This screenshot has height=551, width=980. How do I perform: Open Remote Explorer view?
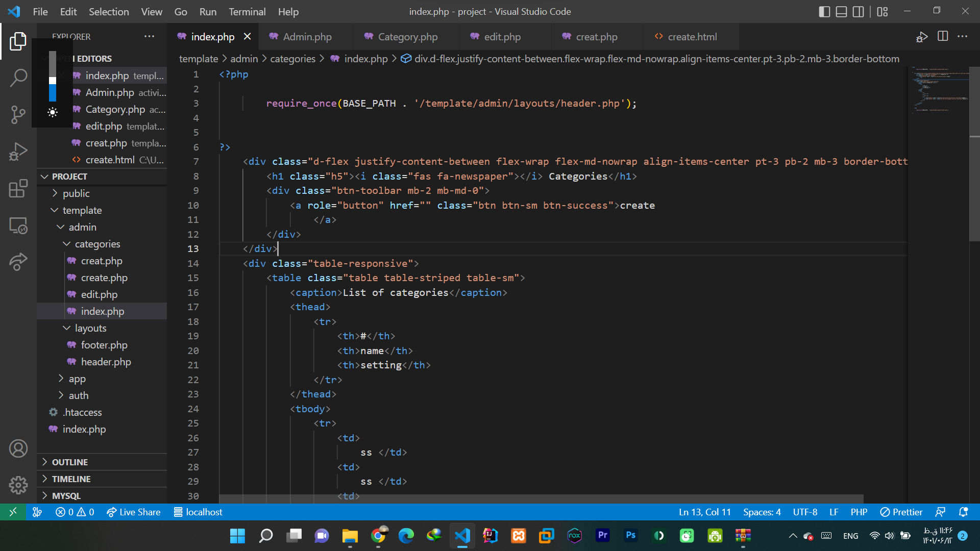(x=18, y=226)
